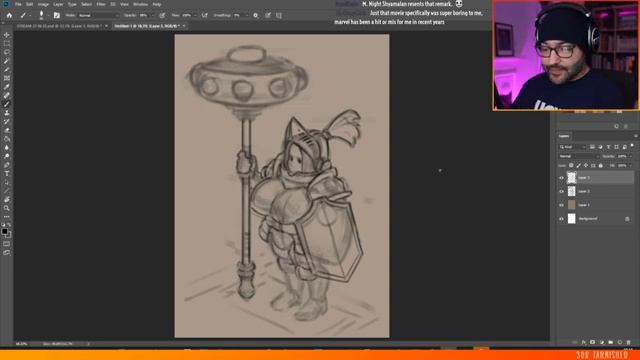Hide the Background layer eye icon
The width and height of the screenshot is (640, 360).
point(561,219)
